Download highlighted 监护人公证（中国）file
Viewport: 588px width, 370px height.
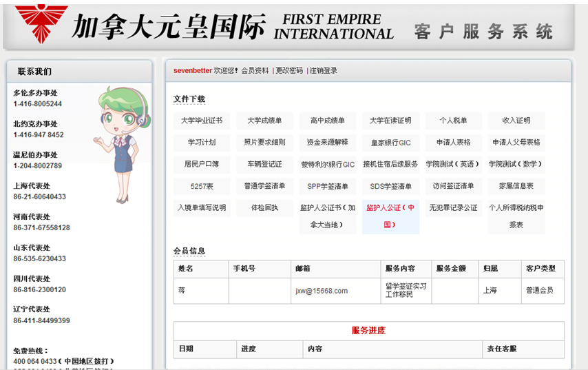tap(390, 216)
